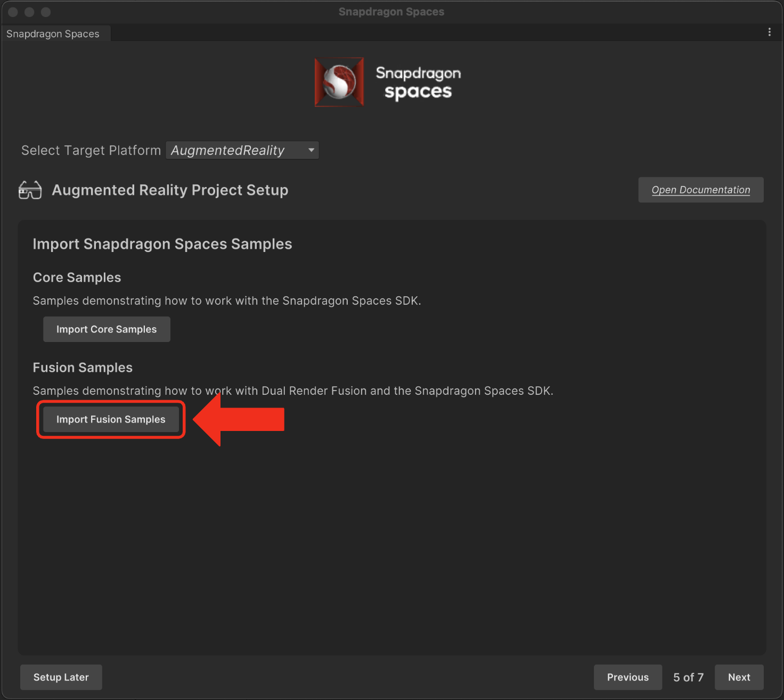Click 'Import Snapdragon Spaces Samples' heading
The width and height of the screenshot is (784, 700).
tap(162, 244)
